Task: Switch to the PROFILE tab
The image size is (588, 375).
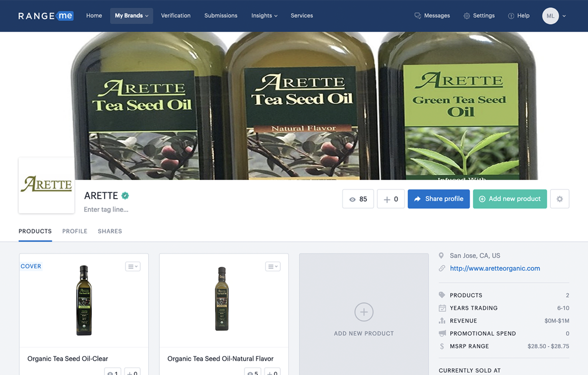Action: 74,231
